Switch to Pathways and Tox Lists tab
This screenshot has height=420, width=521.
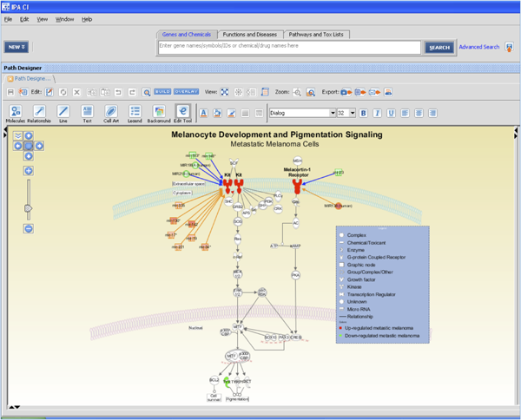tap(316, 35)
